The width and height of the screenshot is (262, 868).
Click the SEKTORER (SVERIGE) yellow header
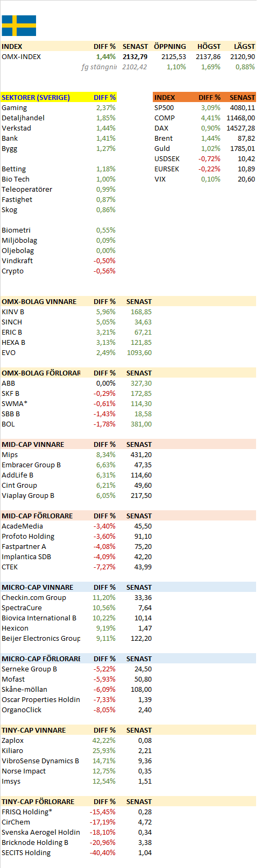(36, 97)
